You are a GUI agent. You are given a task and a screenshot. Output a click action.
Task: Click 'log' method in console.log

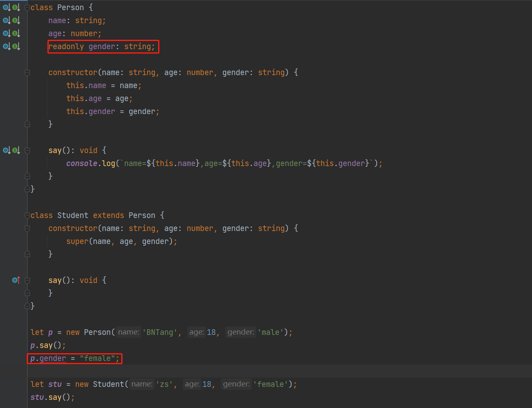point(108,163)
